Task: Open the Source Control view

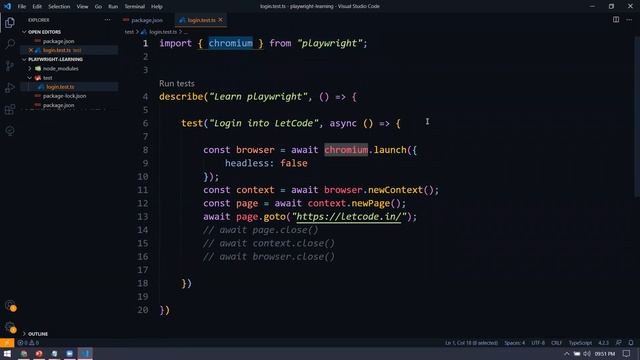Action: pos(10,66)
